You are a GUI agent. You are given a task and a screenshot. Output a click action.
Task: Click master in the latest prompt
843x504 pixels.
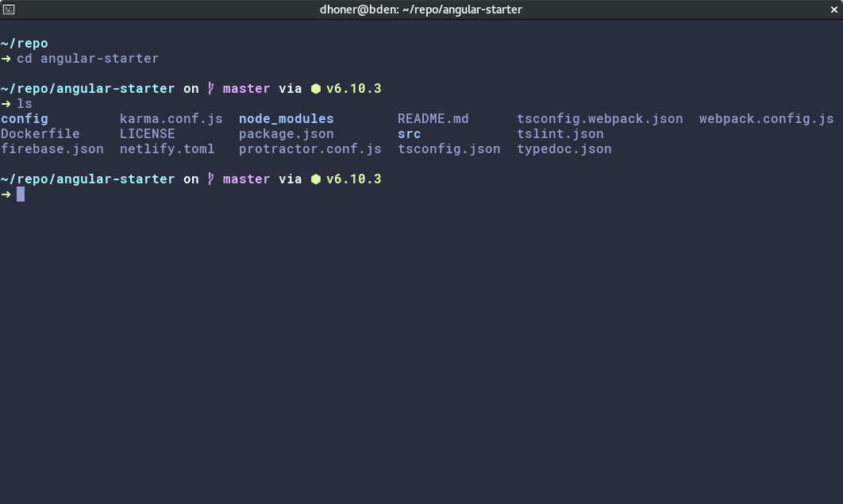[x=246, y=179]
